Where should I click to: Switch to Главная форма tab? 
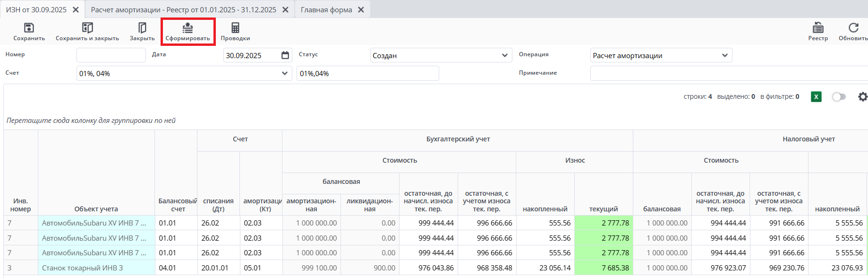[326, 10]
